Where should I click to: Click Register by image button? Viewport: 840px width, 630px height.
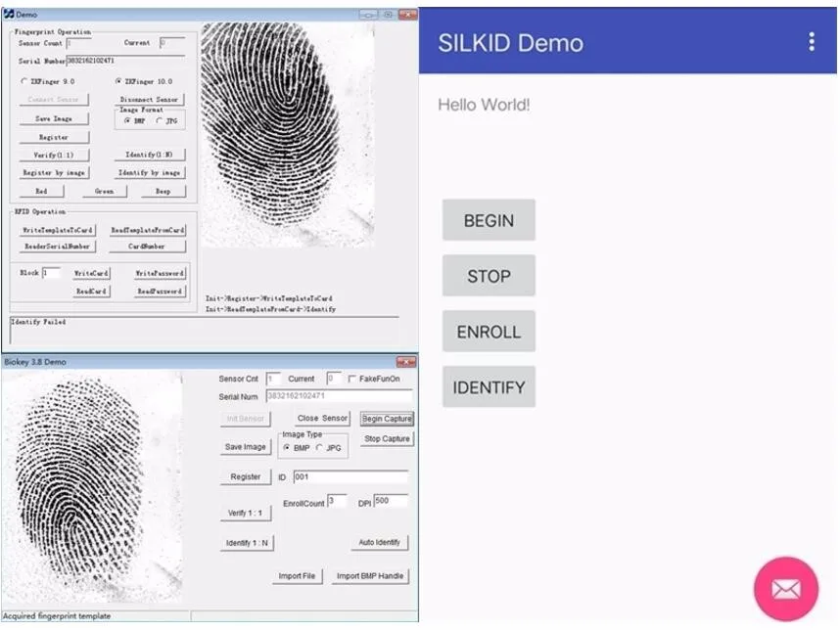54,173
